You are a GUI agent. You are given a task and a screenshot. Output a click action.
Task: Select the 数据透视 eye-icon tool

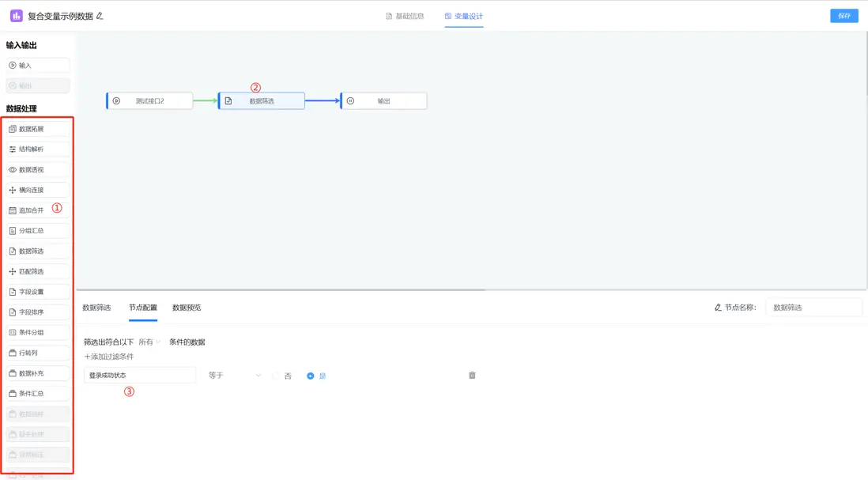(x=38, y=170)
